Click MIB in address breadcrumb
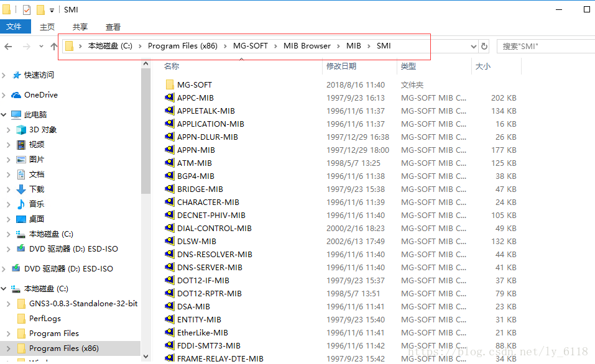Screen dimensions: 595x364 coord(354,46)
